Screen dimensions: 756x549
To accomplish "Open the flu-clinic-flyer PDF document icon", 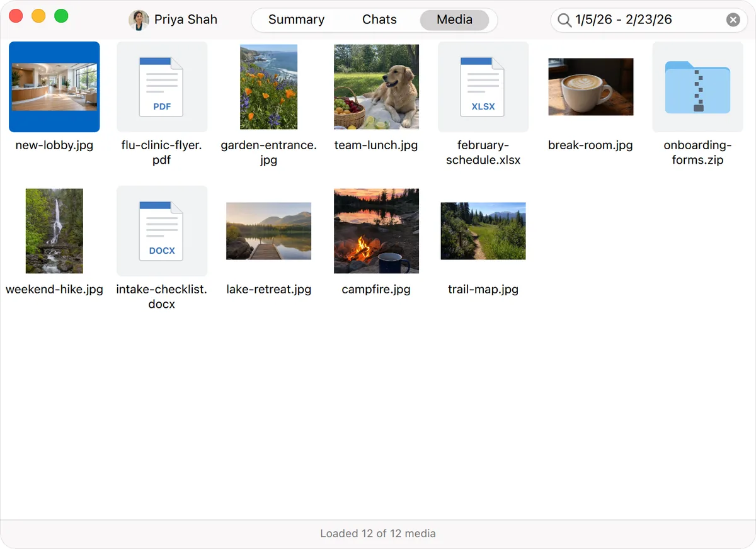I will (x=162, y=87).
